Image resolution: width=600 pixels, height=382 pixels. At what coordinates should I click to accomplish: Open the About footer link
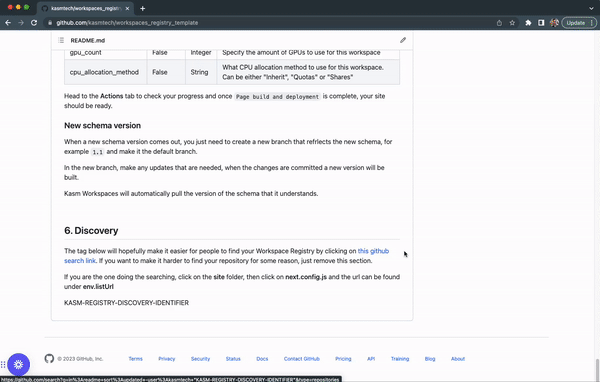tap(458, 359)
